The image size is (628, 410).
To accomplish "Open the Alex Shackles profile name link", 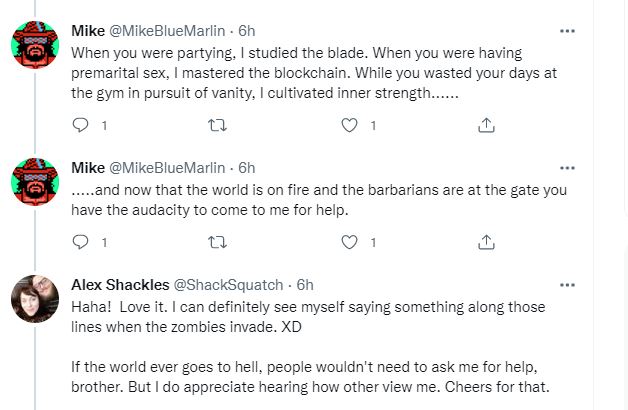I will (x=120, y=285).
